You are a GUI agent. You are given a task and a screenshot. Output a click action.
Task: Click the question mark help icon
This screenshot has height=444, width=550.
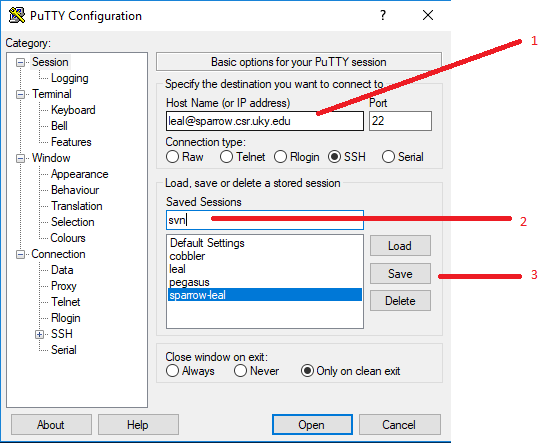tap(383, 15)
